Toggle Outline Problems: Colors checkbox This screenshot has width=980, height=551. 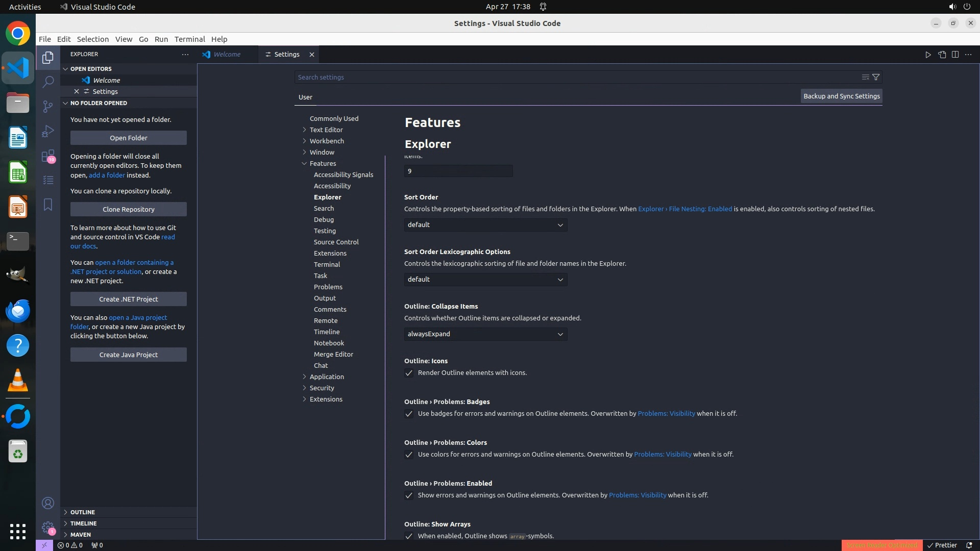pyautogui.click(x=409, y=455)
